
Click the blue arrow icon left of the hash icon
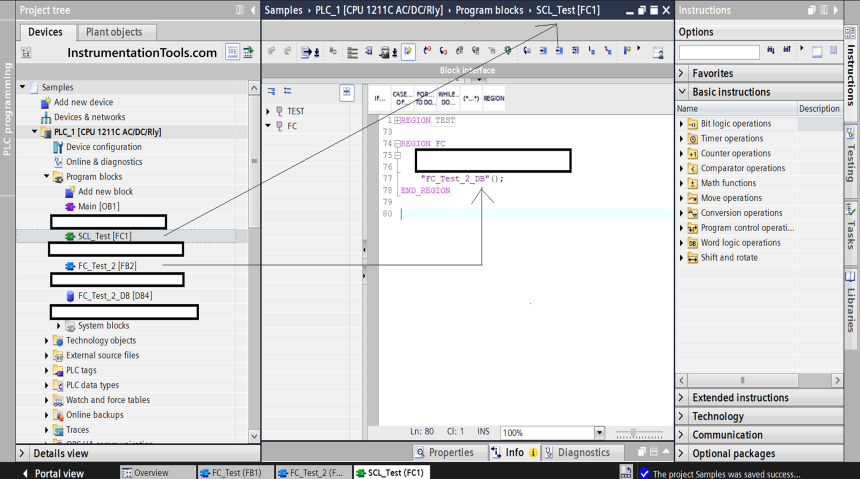click(559, 51)
